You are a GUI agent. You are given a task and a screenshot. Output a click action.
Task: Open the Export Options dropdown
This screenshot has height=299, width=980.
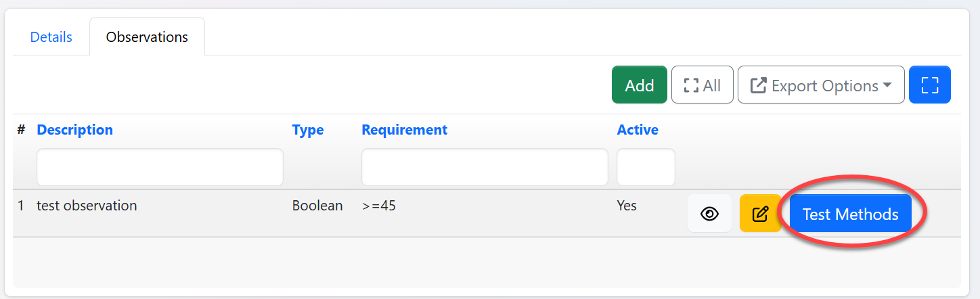[x=820, y=85]
